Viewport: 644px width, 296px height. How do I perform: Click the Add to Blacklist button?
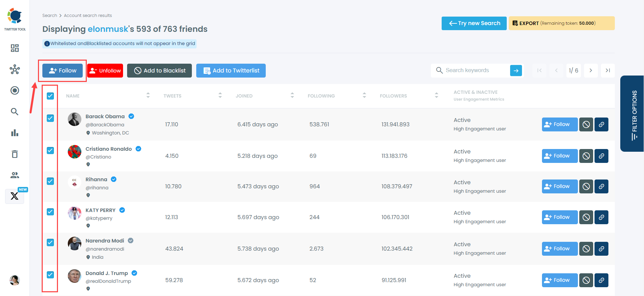[159, 70]
